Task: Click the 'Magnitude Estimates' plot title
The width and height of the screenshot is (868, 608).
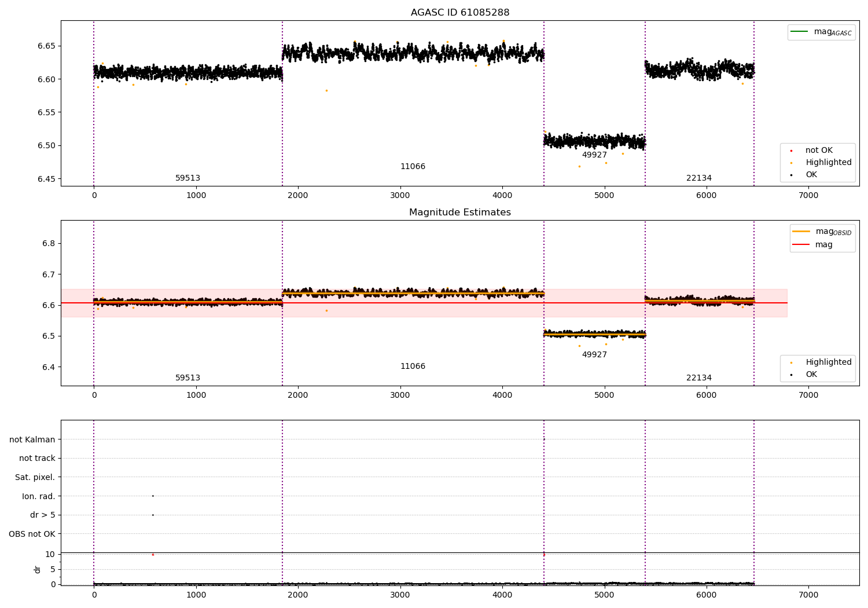Action: (460, 213)
